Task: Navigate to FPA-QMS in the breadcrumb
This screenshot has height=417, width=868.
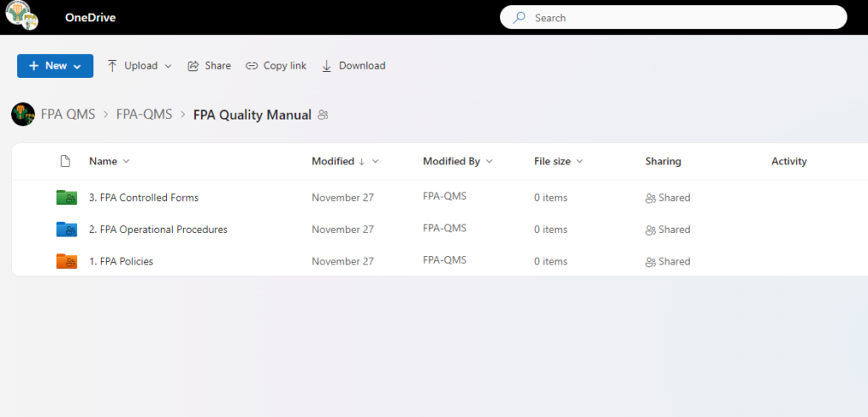Action: [144, 115]
